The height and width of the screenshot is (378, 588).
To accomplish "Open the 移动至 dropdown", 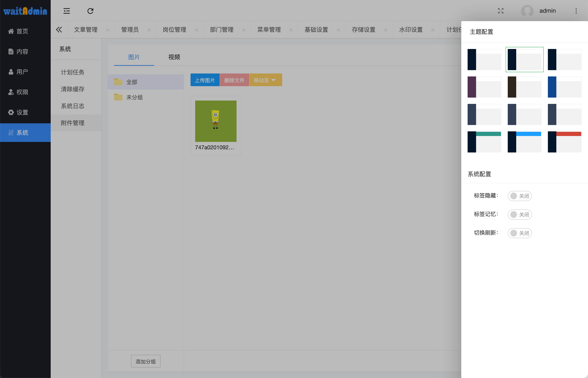I will tap(265, 80).
